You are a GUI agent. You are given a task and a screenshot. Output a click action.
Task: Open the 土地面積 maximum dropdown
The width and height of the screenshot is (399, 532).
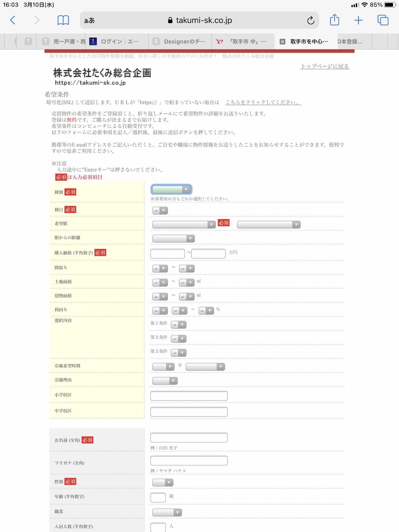[x=187, y=282]
